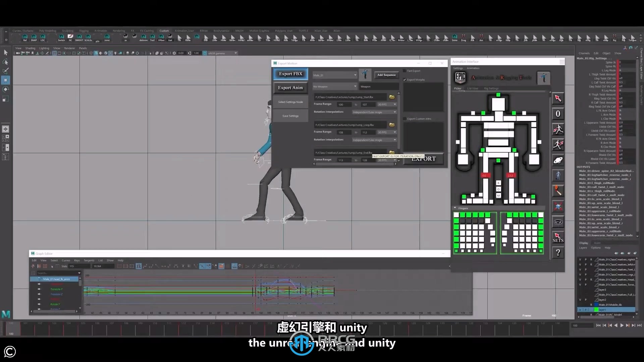The image size is (644, 362).
Task: Open the 30 FPS dropdown for Jump_Start
Action: [x=387, y=105]
